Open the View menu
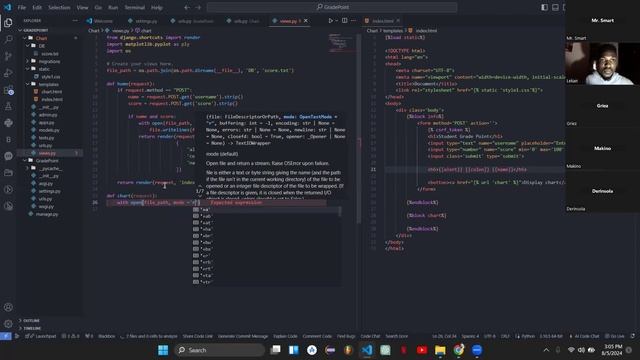Screen dimensions: 640x360 82,7
